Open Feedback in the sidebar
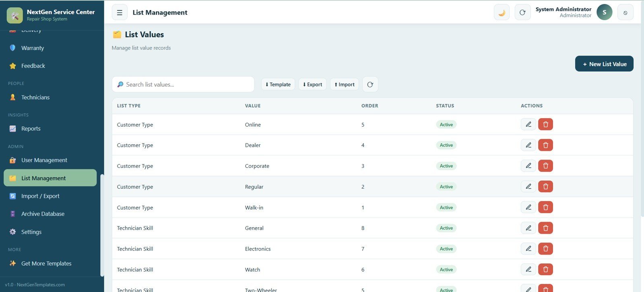 (x=50, y=66)
